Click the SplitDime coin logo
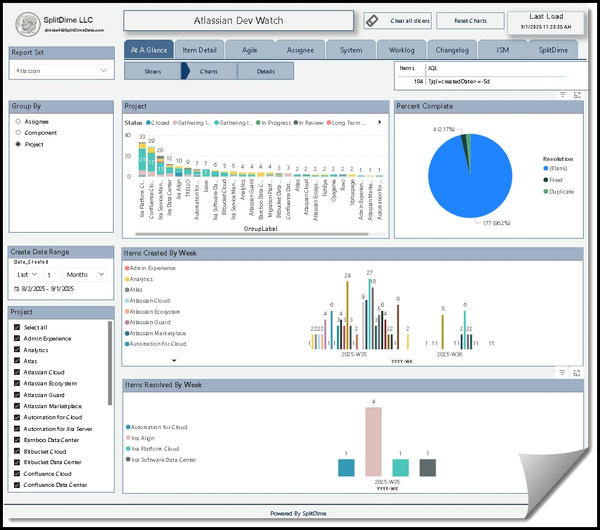600x530 pixels. tap(25, 21)
